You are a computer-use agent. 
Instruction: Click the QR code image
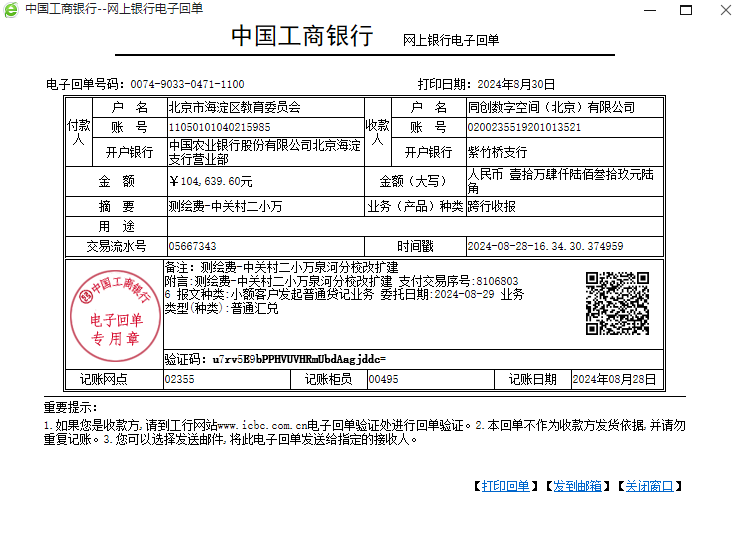617,304
